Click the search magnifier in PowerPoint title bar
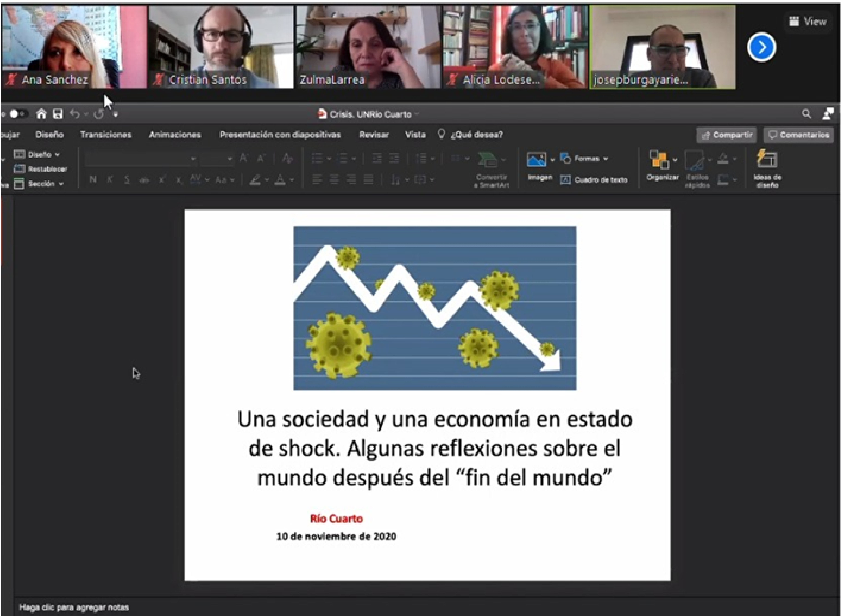The image size is (841, 616). 806,114
